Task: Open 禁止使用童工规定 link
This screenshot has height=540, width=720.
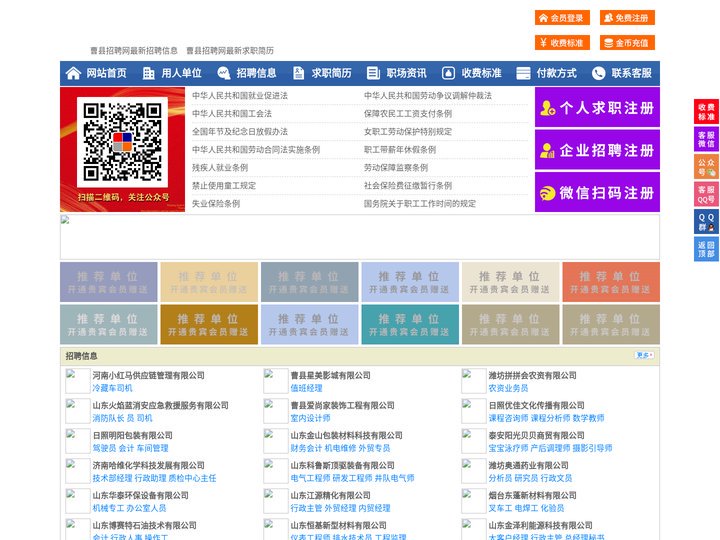Action: (x=224, y=186)
